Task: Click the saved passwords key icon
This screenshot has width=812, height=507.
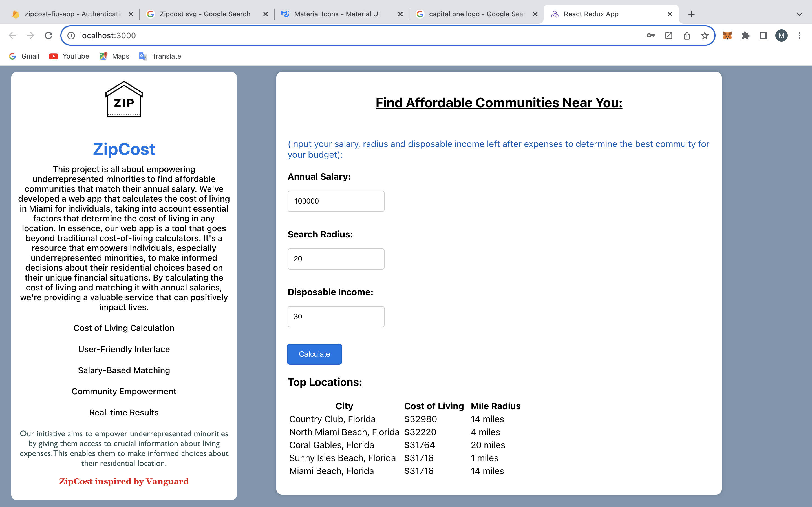Action: pos(650,35)
